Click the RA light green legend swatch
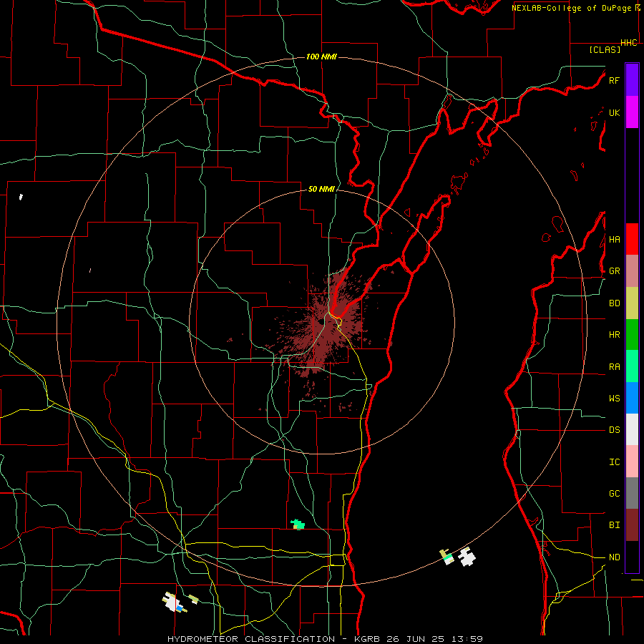Screen dimensions: 644x644 point(632,366)
